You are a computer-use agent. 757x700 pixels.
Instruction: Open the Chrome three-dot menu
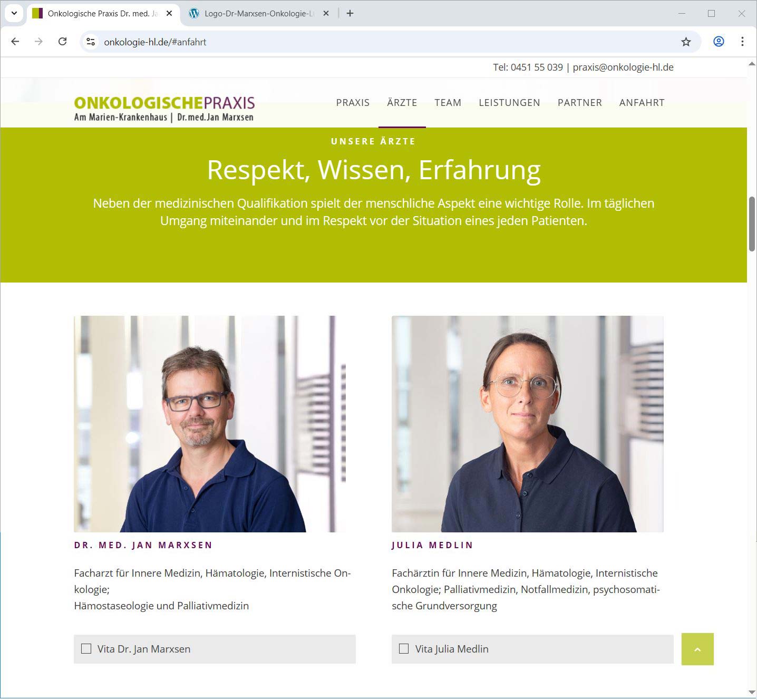point(742,41)
